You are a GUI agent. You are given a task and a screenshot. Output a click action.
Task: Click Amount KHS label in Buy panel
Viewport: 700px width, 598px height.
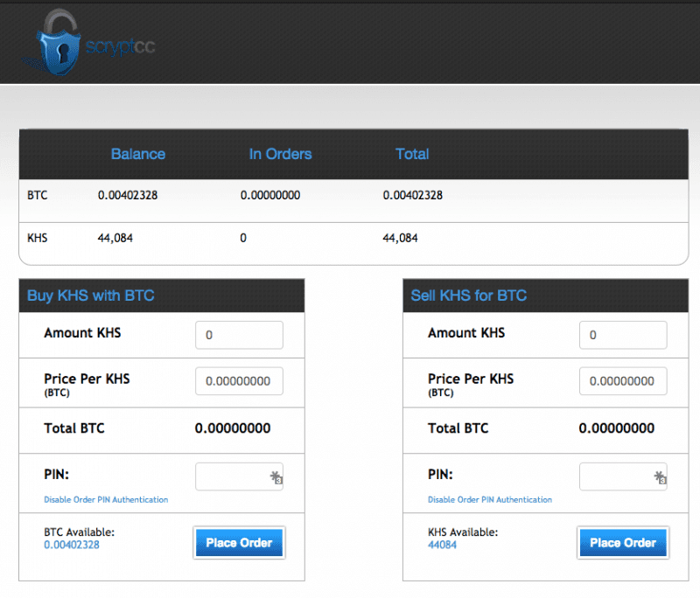(82, 333)
